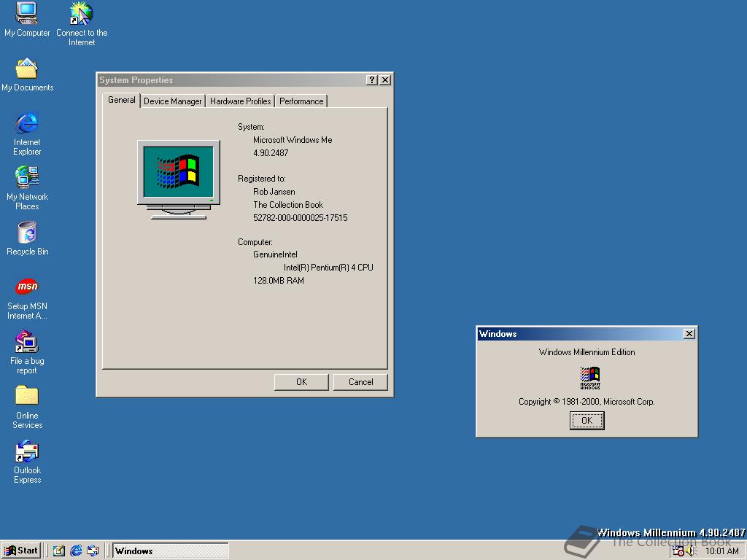Click the volume speaker tray icon
747x560 pixels.
691,551
